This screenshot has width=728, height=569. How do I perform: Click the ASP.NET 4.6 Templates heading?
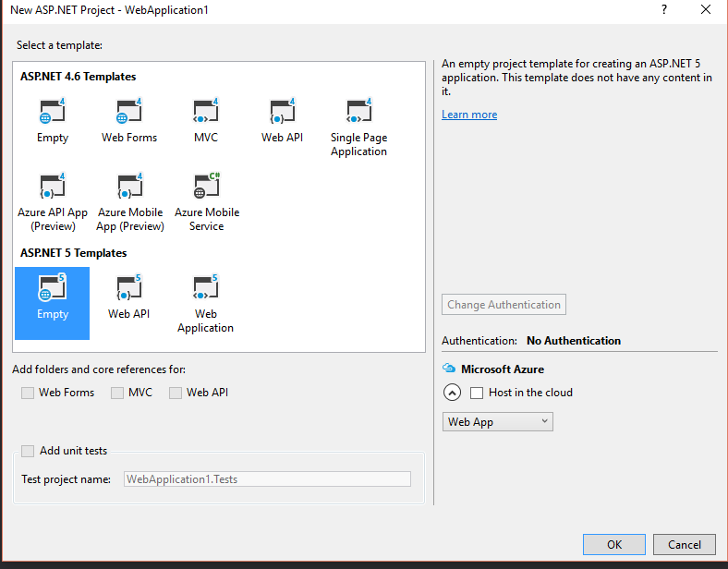(78, 77)
